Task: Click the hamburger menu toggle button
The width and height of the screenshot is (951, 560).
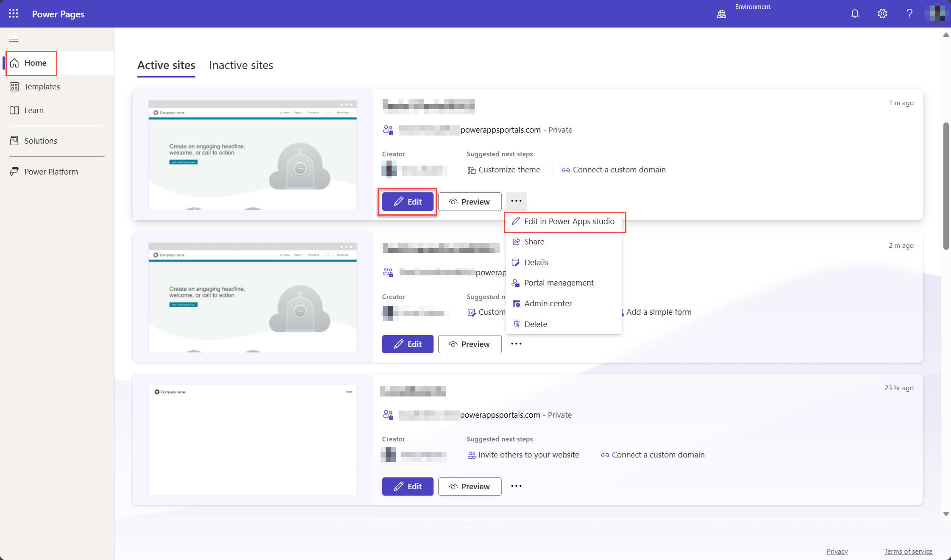Action: coord(14,39)
